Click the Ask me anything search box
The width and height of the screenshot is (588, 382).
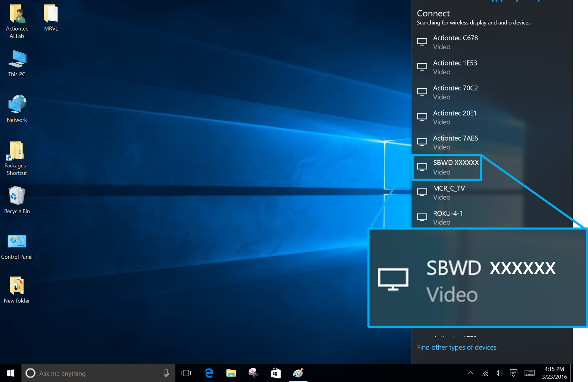pos(99,373)
